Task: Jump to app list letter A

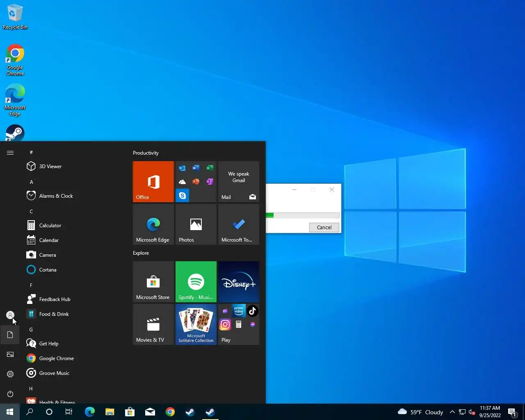Action: [31, 182]
